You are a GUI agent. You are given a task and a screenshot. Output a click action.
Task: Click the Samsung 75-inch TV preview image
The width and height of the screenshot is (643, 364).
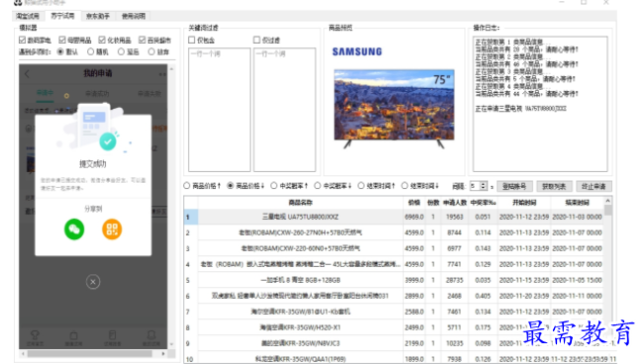(x=394, y=108)
